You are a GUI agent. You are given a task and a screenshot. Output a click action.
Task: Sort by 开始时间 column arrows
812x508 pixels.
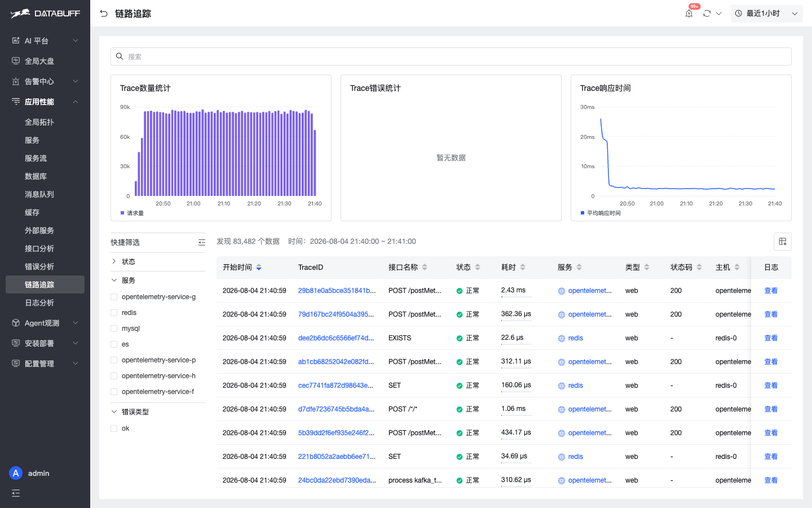[x=259, y=268]
